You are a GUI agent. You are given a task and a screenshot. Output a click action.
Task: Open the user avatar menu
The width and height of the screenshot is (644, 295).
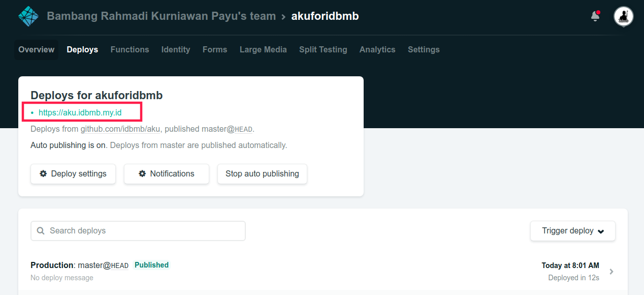(623, 16)
